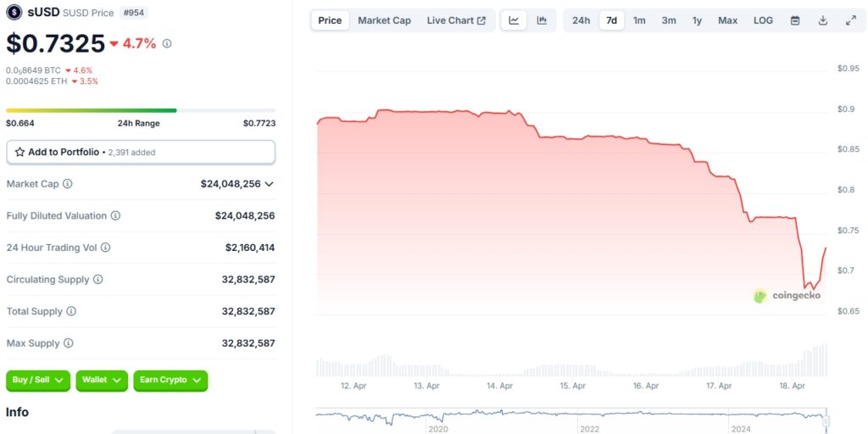The height and width of the screenshot is (434, 868).
Task: Select the Price tab
Action: click(x=330, y=20)
